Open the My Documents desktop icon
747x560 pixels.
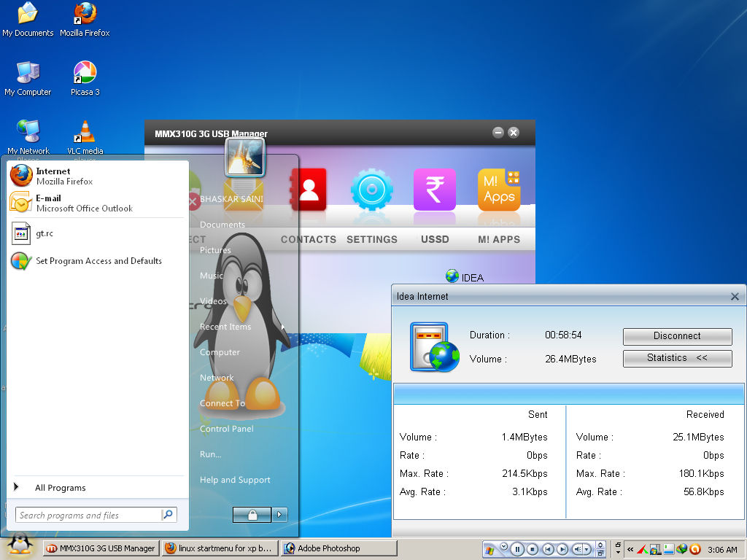pos(28,13)
